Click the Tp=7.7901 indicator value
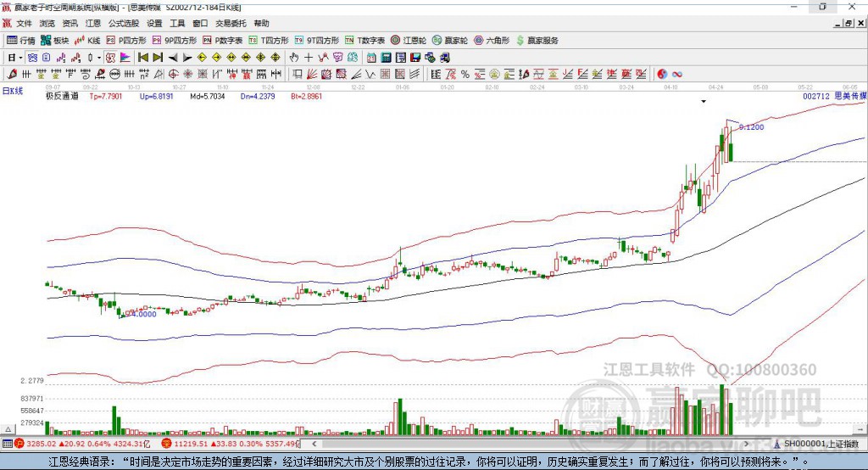This screenshot has width=868, height=470. (x=106, y=96)
